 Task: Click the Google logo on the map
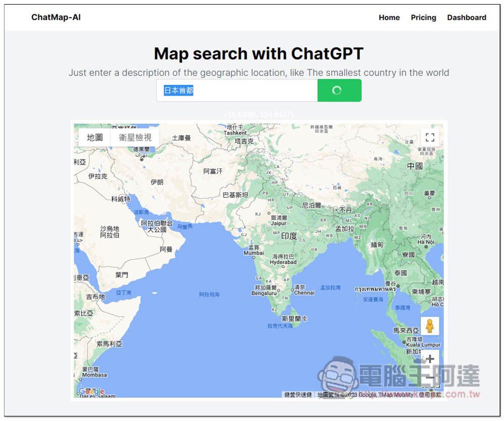point(92,392)
